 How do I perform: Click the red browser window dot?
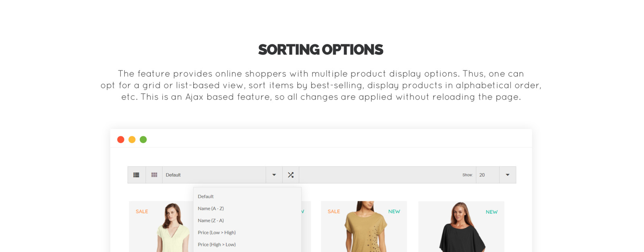(x=121, y=139)
